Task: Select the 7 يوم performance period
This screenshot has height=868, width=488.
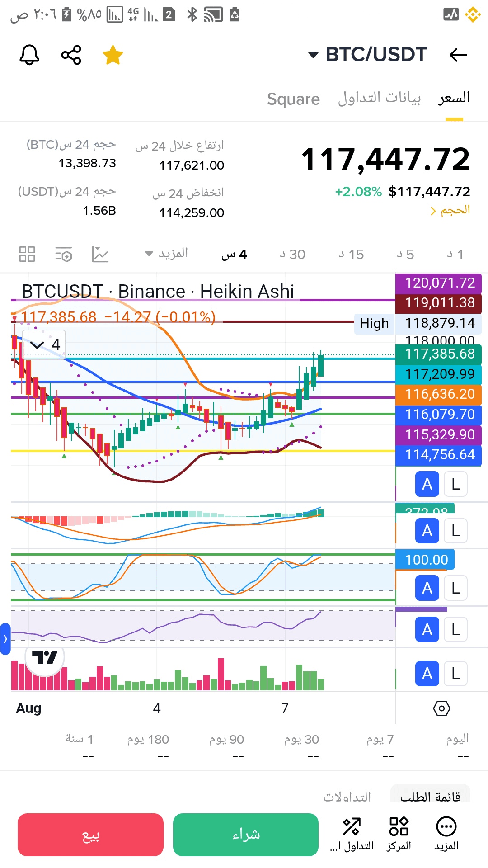Action: [x=380, y=746]
